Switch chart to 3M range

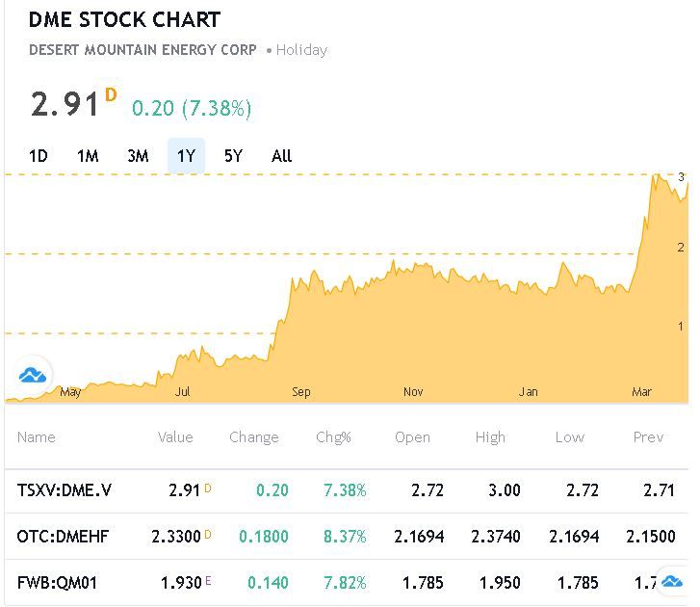138,156
